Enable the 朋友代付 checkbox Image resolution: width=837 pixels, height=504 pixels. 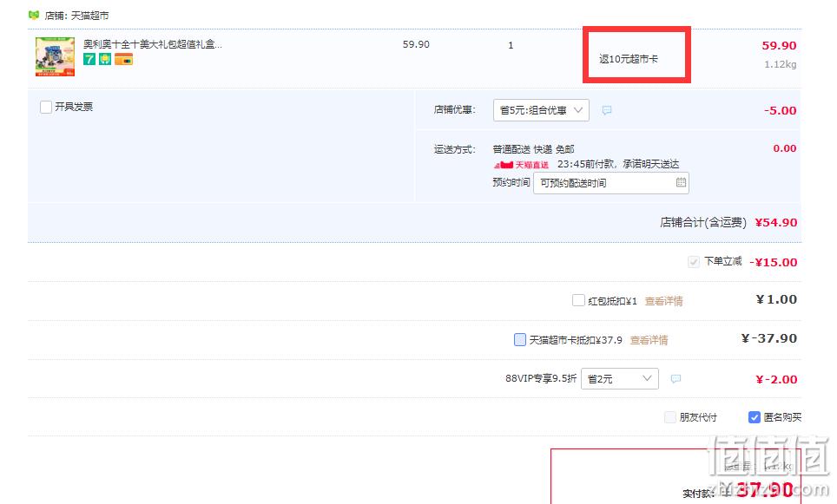[x=670, y=417]
